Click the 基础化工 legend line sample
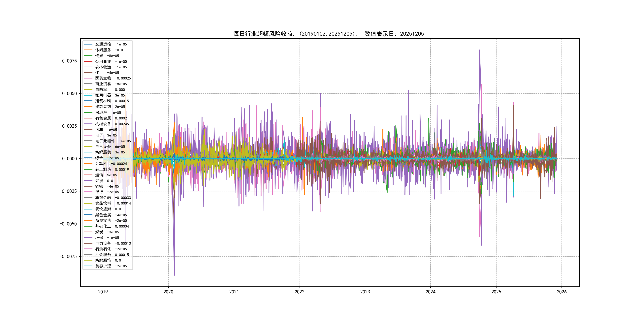Viewport: 644px width, 322px height. click(88, 226)
